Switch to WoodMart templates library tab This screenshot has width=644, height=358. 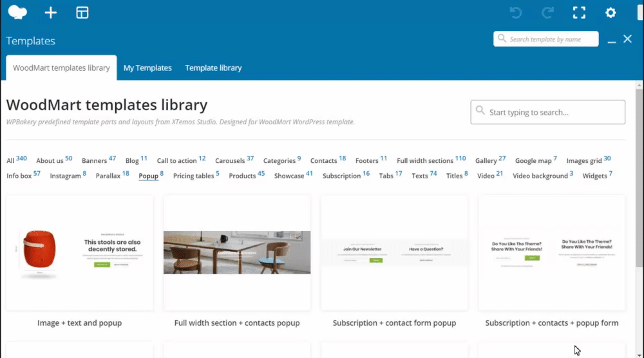click(61, 68)
